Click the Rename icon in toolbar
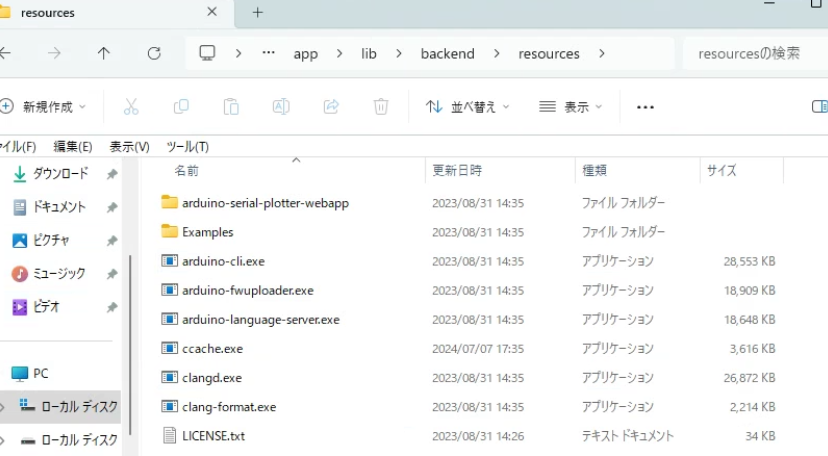This screenshot has width=828, height=456. pyautogui.click(x=281, y=106)
